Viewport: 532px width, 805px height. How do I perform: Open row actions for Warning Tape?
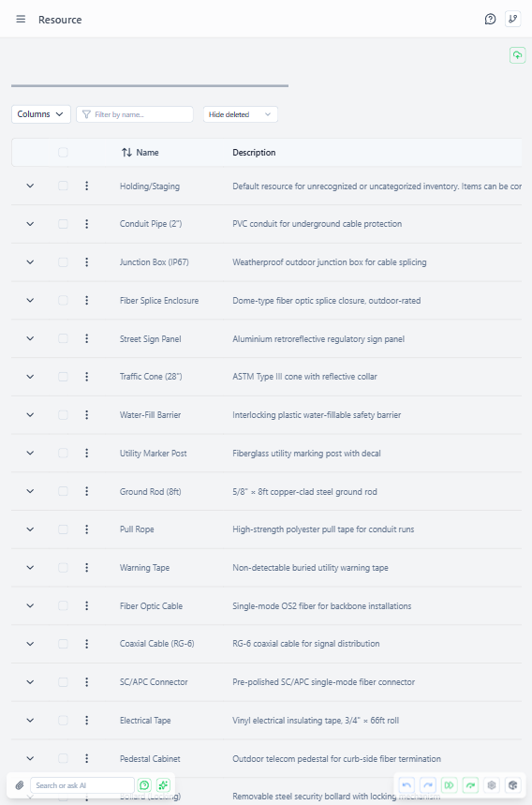click(87, 567)
